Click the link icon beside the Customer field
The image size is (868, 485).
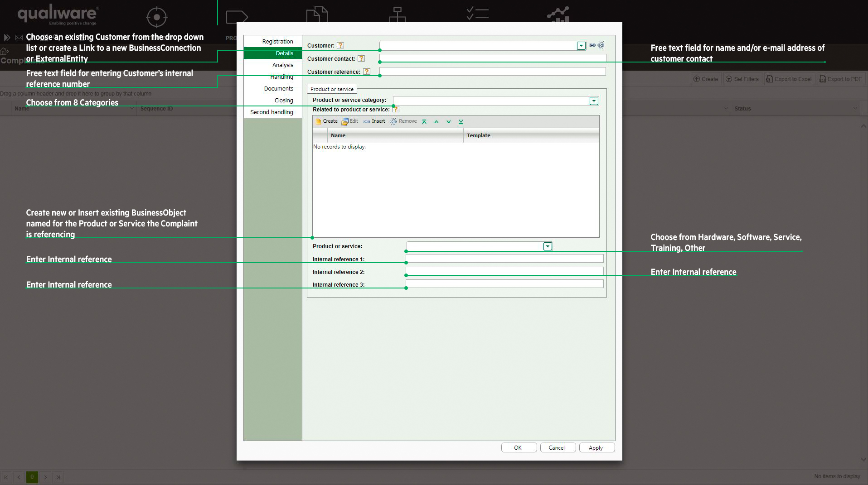tap(592, 45)
